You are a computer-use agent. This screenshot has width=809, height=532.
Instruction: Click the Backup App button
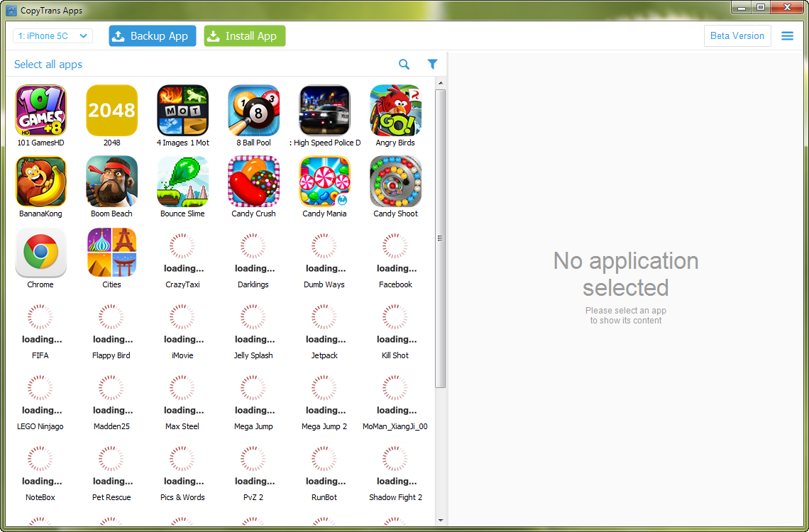pos(152,35)
